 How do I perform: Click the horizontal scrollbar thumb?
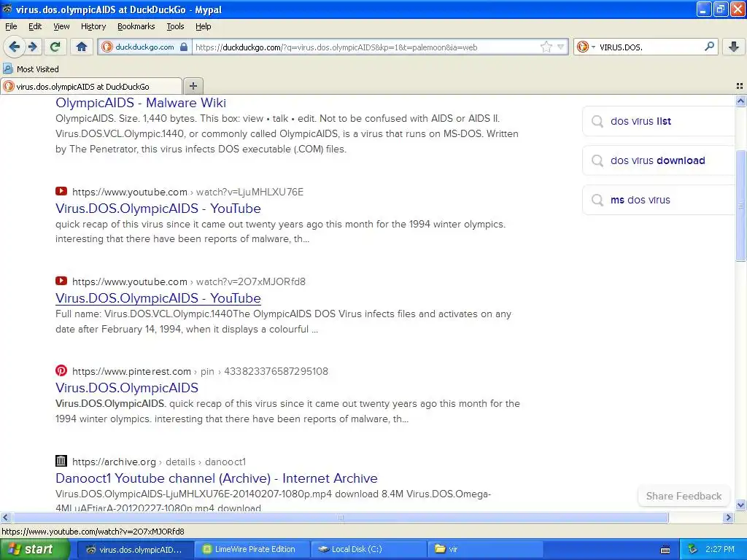click(340, 517)
